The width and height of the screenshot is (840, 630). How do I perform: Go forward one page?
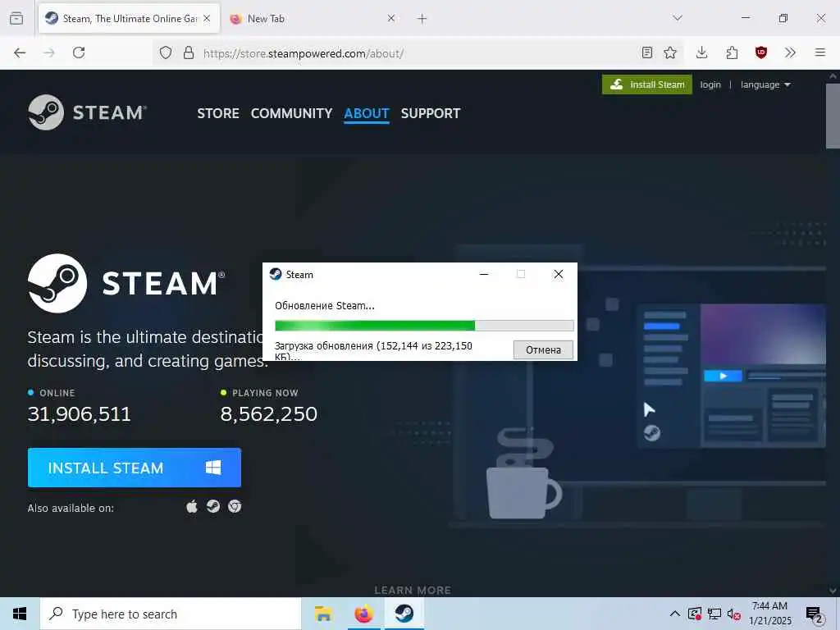49,52
